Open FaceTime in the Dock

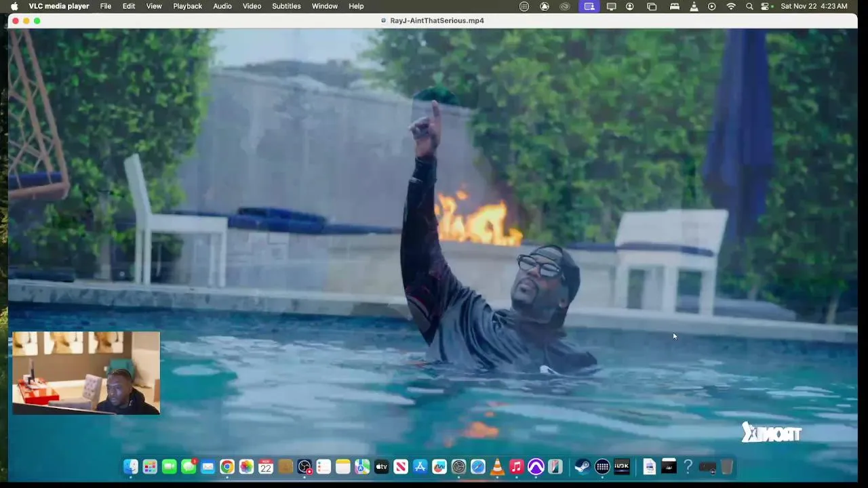[170, 466]
